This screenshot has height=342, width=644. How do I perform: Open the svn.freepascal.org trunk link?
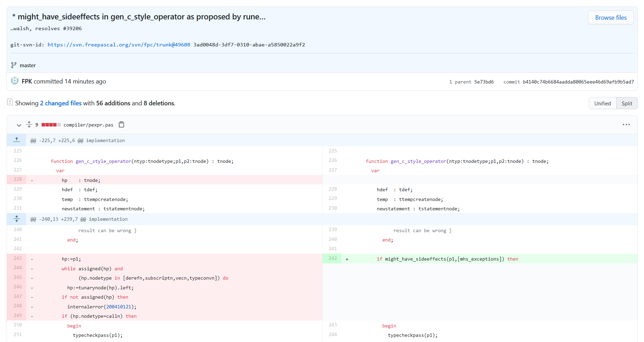pyautogui.click(x=119, y=45)
